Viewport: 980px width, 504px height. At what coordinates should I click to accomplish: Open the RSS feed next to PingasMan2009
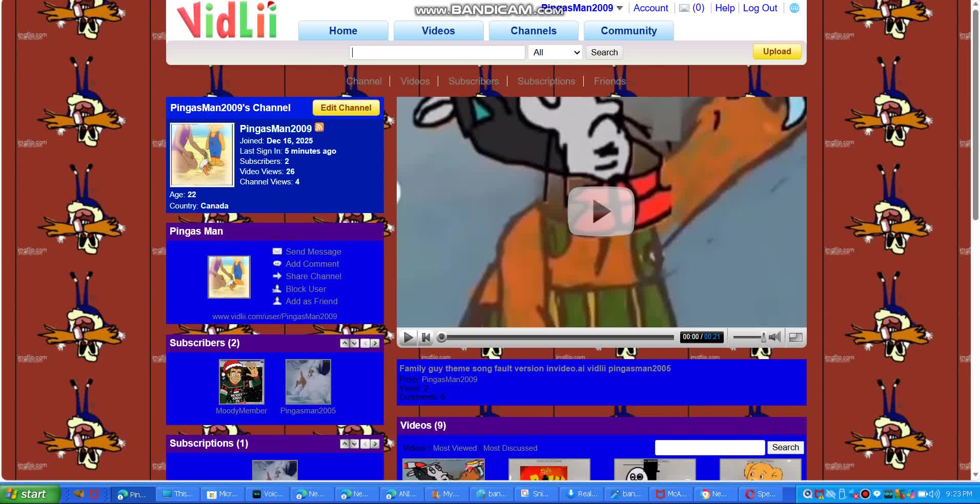tap(319, 128)
